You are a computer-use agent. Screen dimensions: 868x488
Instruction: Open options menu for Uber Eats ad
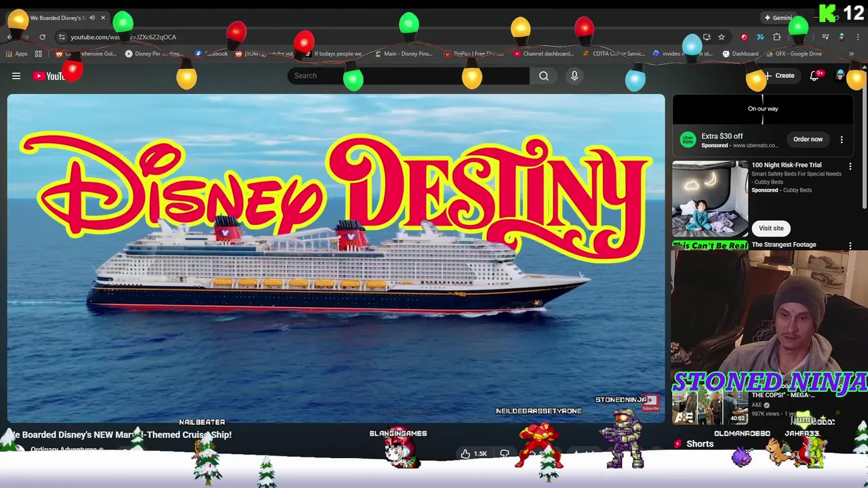(x=842, y=140)
